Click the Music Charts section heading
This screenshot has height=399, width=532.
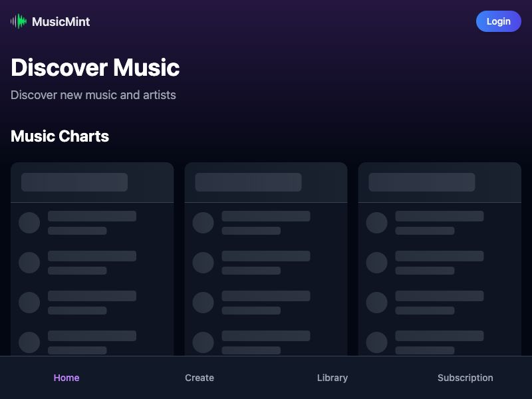(x=60, y=136)
